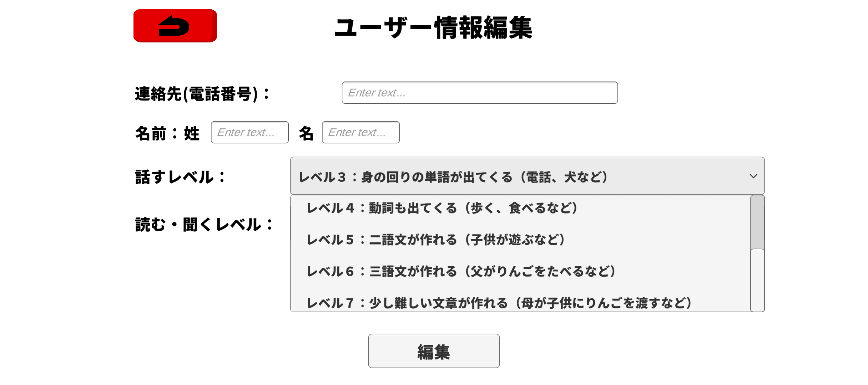Click the 名 label before given name field
868x385 pixels.
[x=306, y=133]
